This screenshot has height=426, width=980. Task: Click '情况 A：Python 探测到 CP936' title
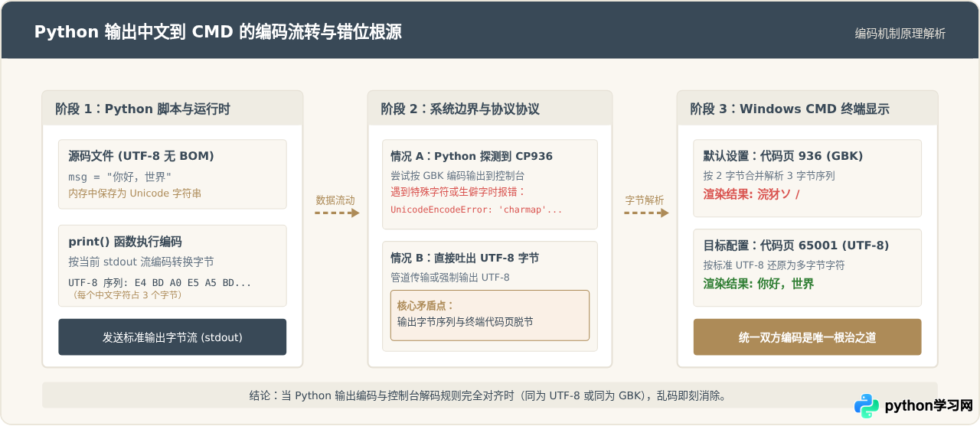click(x=472, y=157)
